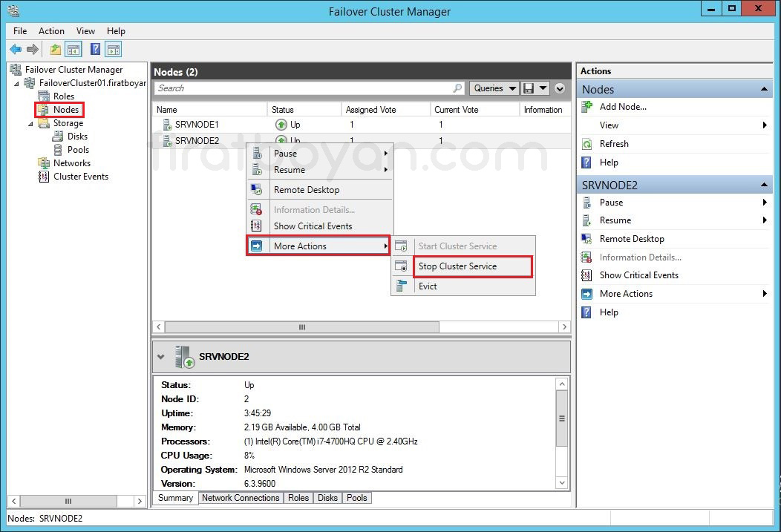Choose Resume in the context menu
The width and height of the screenshot is (781, 532).
coord(320,170)
